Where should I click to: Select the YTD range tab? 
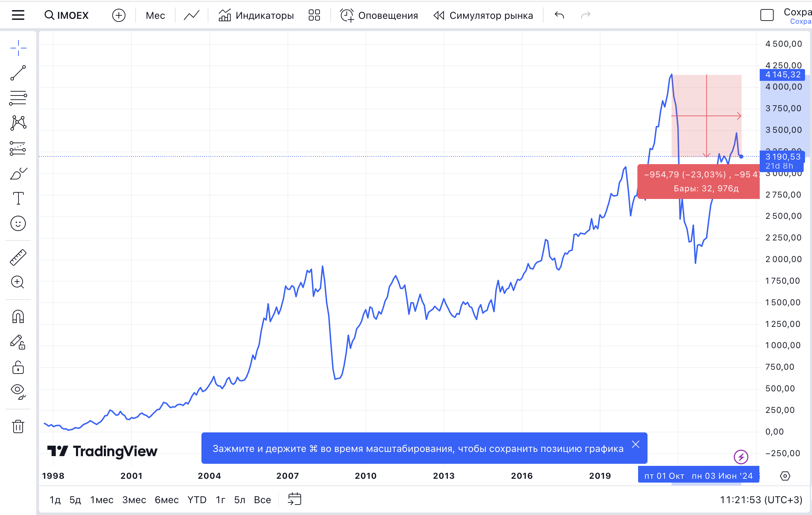197,500
